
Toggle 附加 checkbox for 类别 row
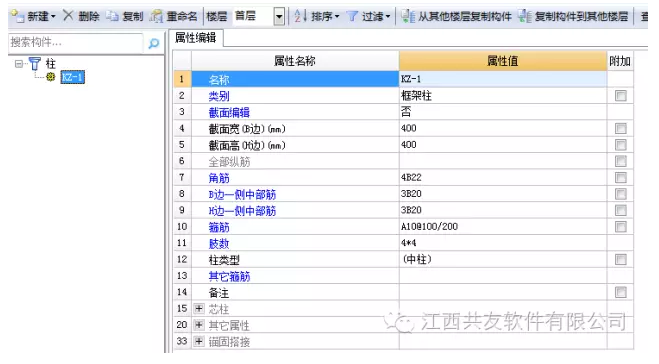coord(620,96)
